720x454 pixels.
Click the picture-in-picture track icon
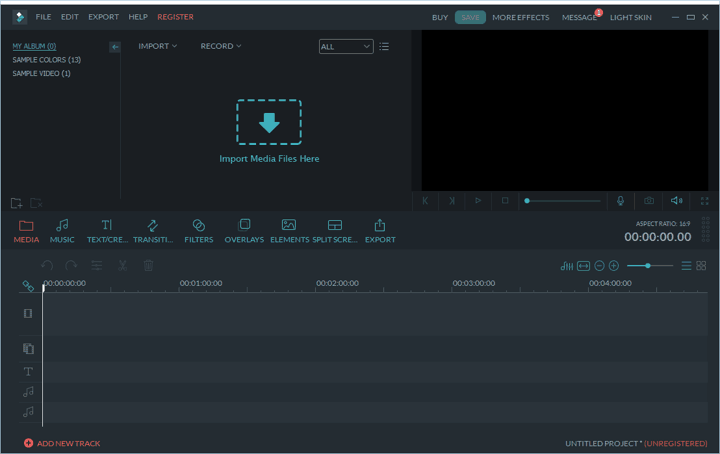tap(28, 348)
